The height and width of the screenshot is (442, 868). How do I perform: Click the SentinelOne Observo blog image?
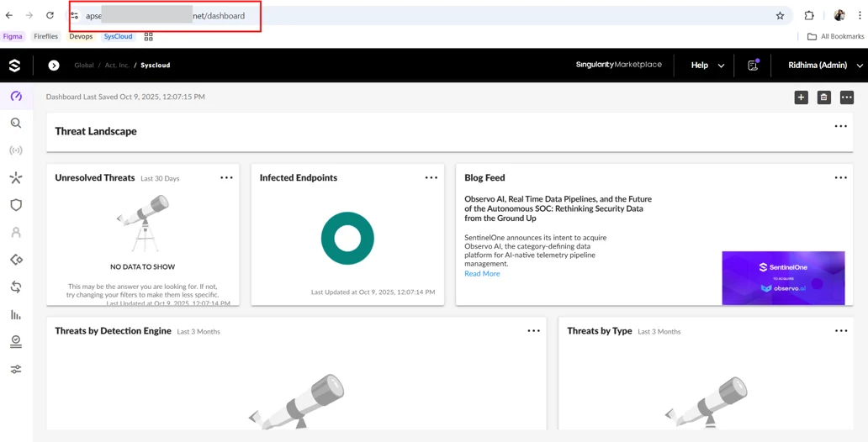coord(783,278)
